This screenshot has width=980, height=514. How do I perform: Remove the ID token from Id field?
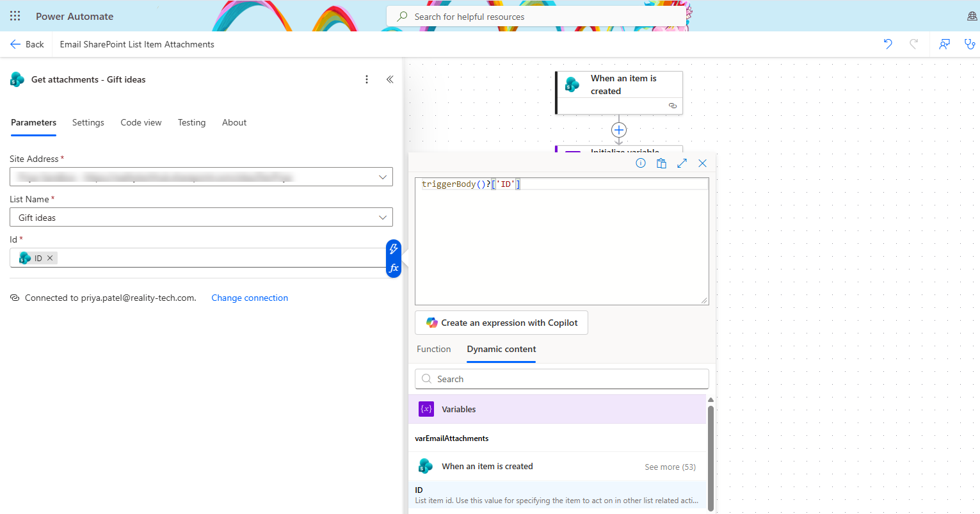point(50,258)
